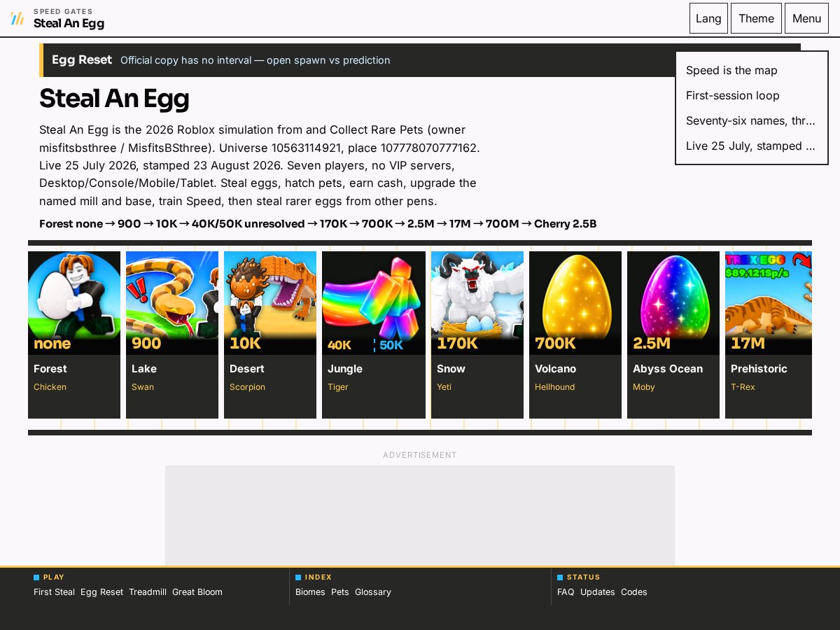Open Great Bloom footer link
This screenshot has height=630, width=840.
197,592
